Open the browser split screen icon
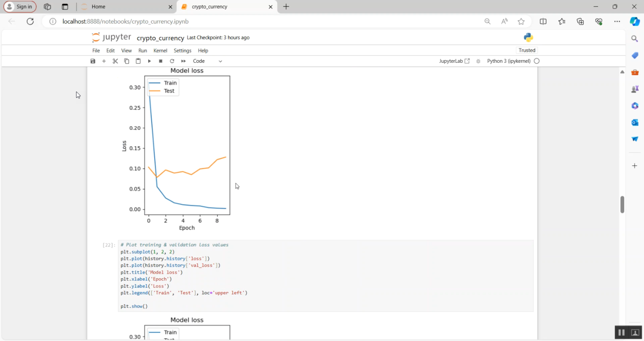 tap(543, 21)
